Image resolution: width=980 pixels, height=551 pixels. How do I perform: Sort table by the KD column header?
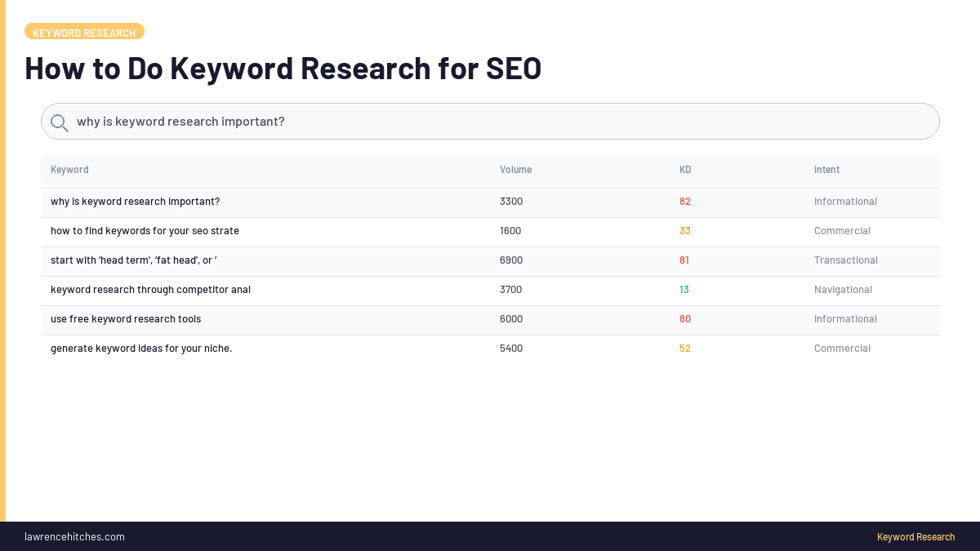[x=685, y=169]
